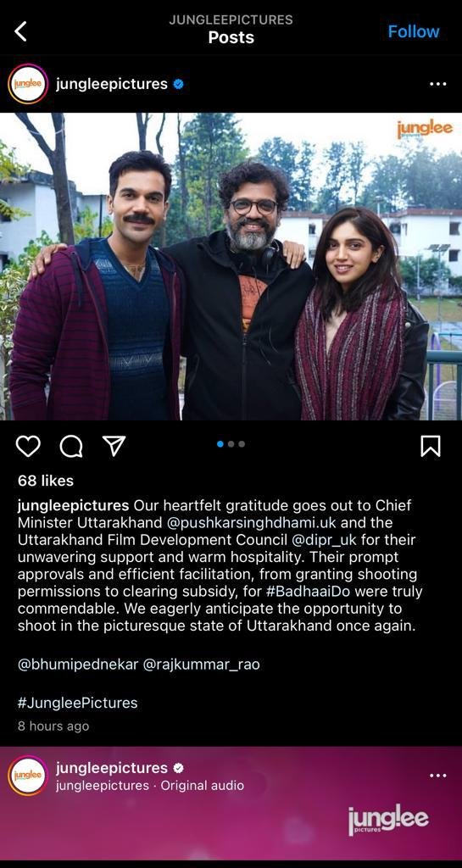Select the second carousel dot indicator
This screenshot has width=462, height=868.
click(231, 444)
